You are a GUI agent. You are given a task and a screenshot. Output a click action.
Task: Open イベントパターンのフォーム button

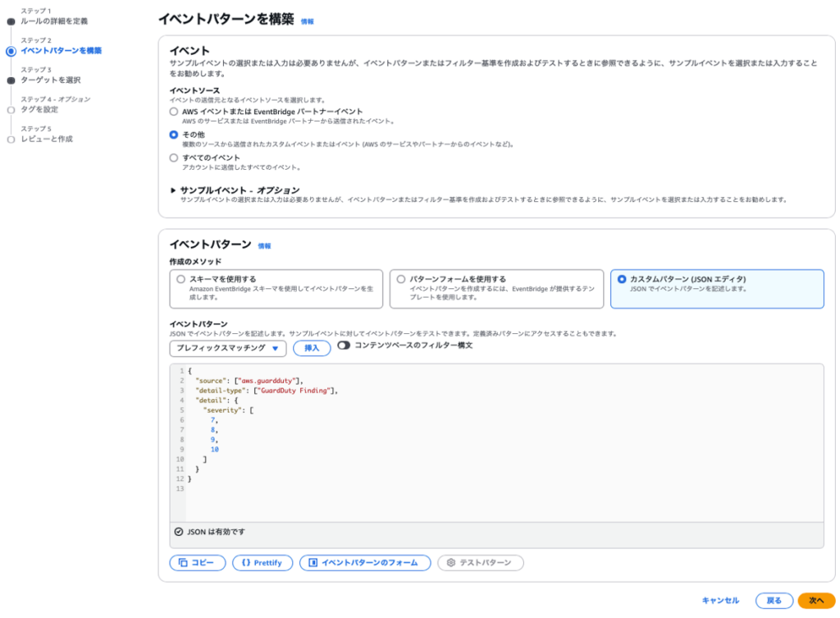coord(364,562)
